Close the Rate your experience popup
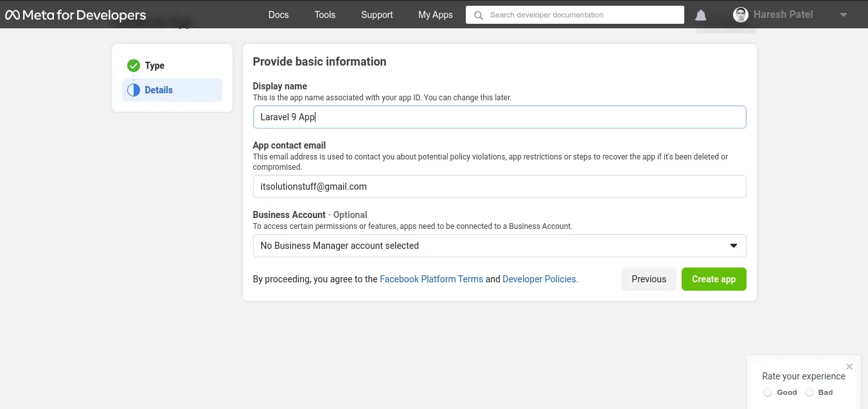This screenshot has width=868, height=409. (849, 367)
